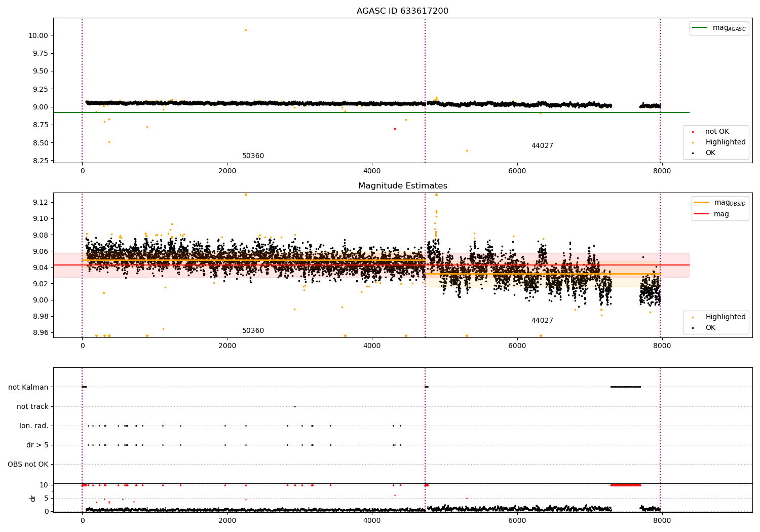The height and width of the screenshot is (532, 760).
Task: Click the single "not track" data point
Action: point(295,406)
